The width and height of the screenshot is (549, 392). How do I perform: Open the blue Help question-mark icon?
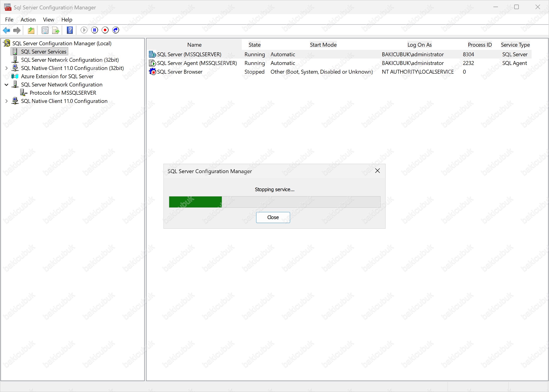click(70, 30)
